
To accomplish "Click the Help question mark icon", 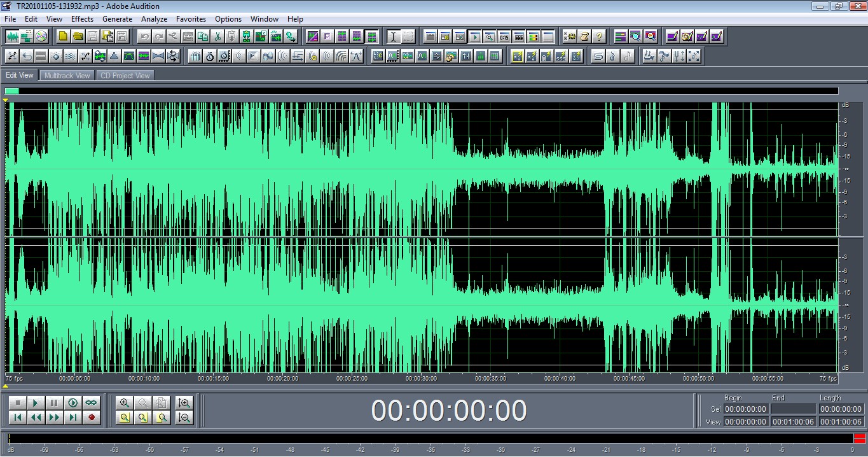I will pos(598,36).
